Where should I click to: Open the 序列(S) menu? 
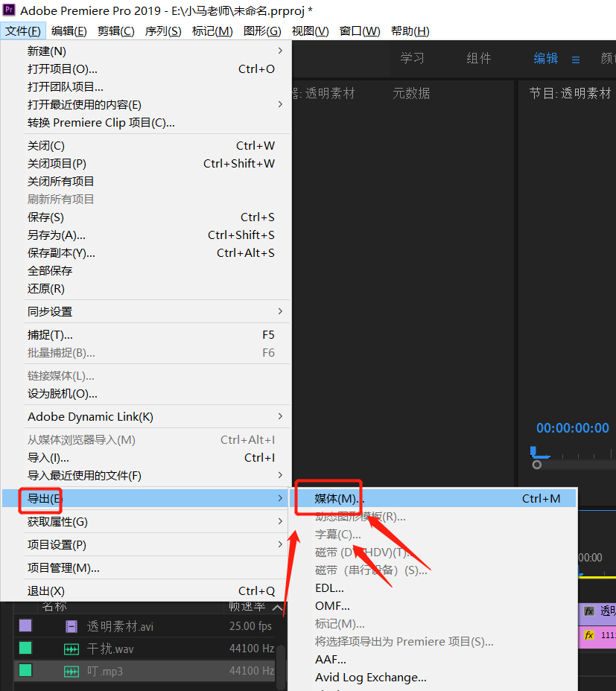[x=163, y=31]
